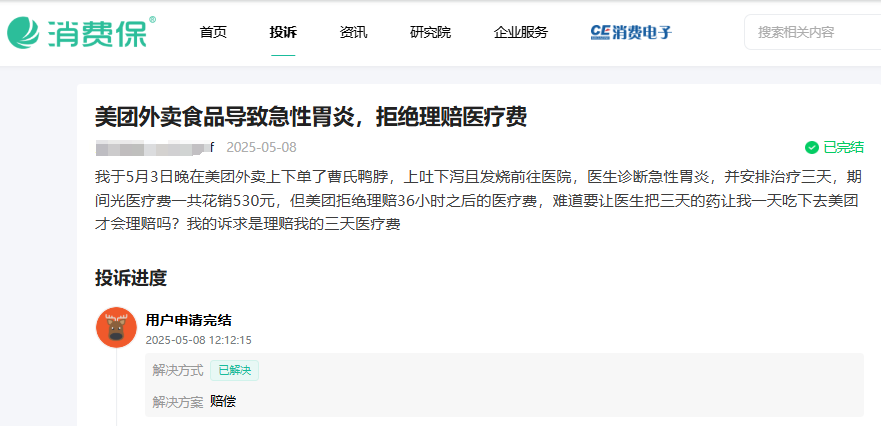Viewport: 881px width, 426px height.
Task: Focus the 搜索相关内容 search box
Action: click(812, 32)
